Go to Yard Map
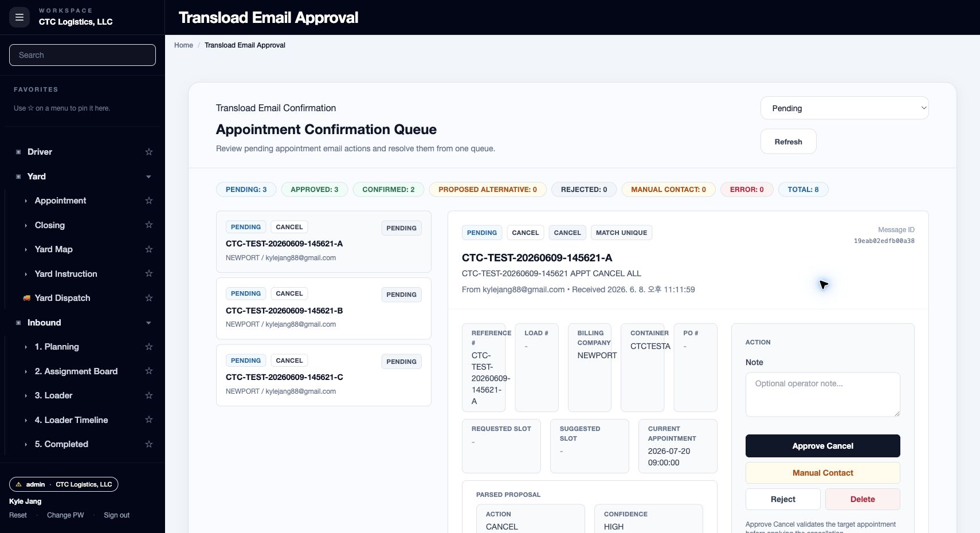980x533 pixels. click(53, 249)
